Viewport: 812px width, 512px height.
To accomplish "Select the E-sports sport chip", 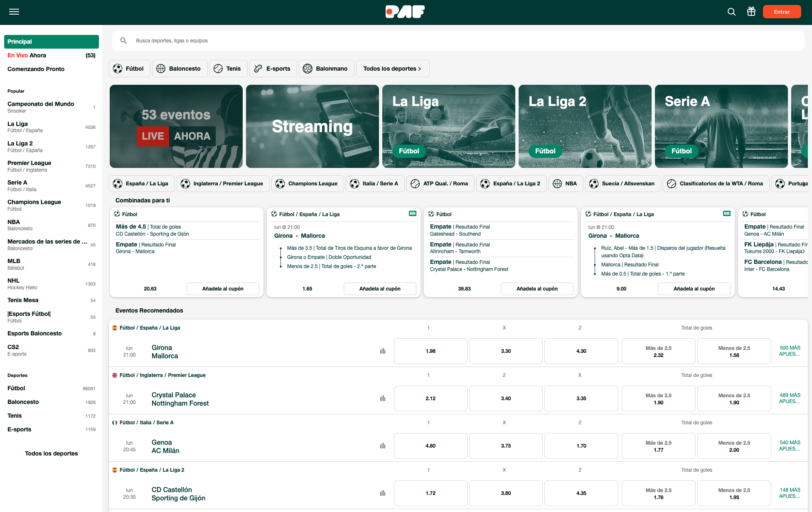I will (273, 69).
